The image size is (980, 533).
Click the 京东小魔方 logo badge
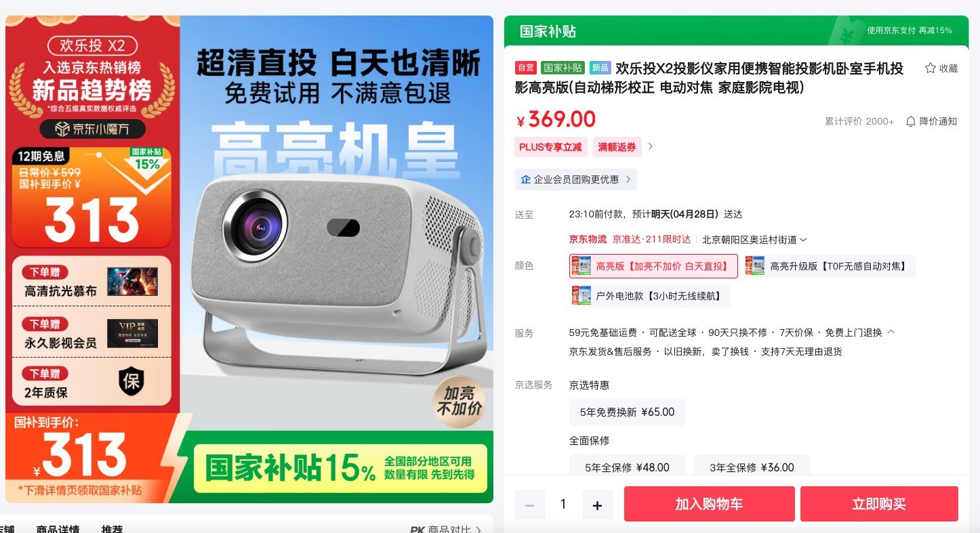94,129
